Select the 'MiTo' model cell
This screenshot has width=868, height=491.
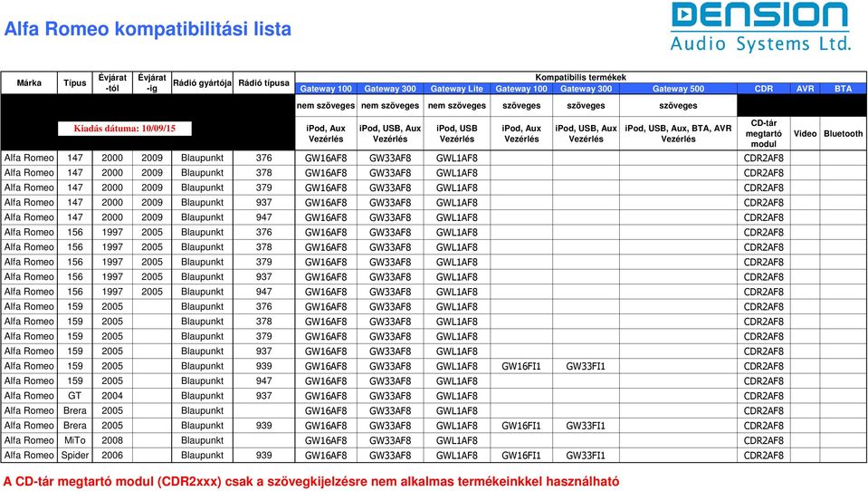(x=75, y=440)
